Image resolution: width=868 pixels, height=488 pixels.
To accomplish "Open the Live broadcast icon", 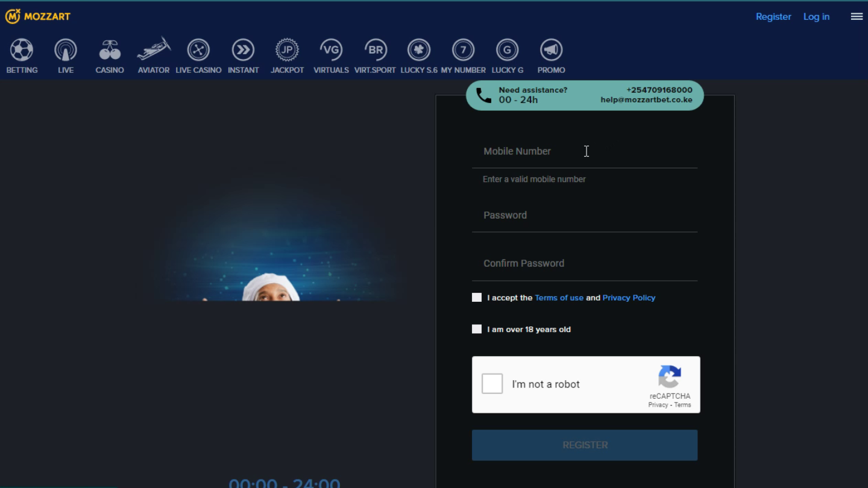I will [x=66, y=50].
